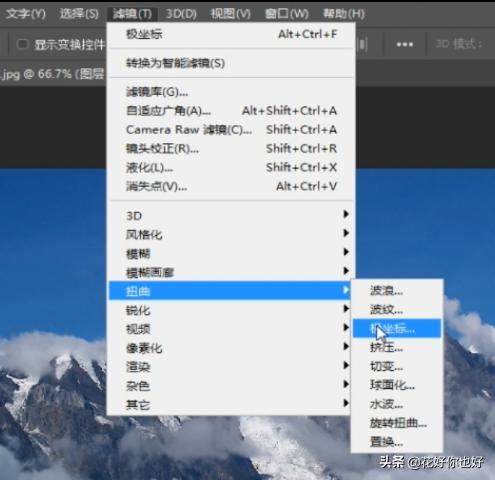Expand the 渲染 submenu

(x=230, y=367)
